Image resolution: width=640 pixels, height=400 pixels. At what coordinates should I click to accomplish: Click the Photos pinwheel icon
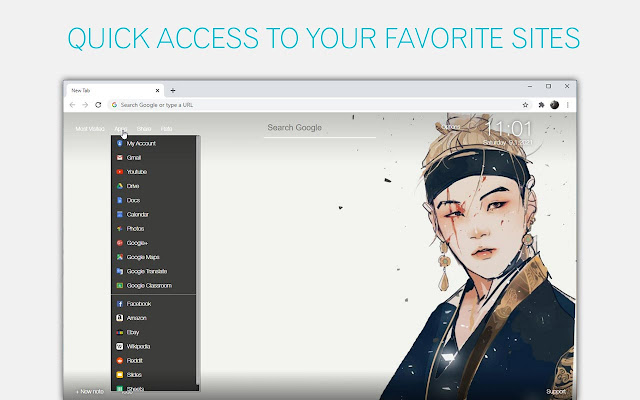coord(120,229)
